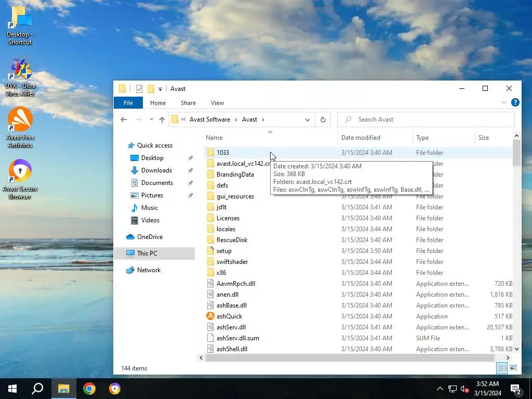Select the jsflt folder
The width and height of the screenshot is (532, 399).
[x=221, y=207]
